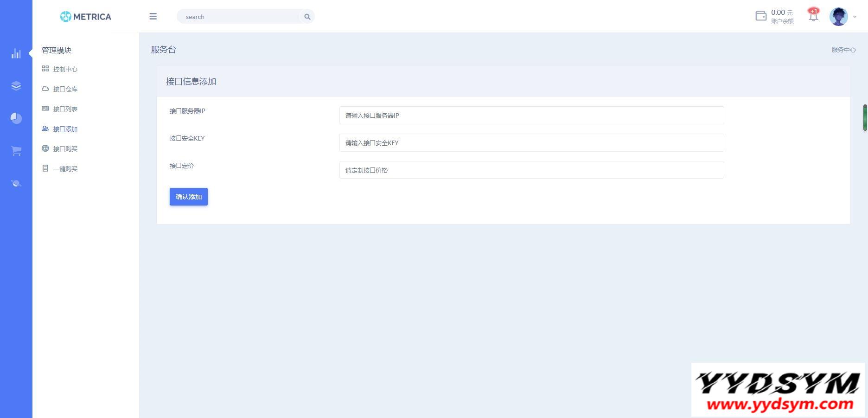Expand the user avatar dropdown arrow

[855, 17]
